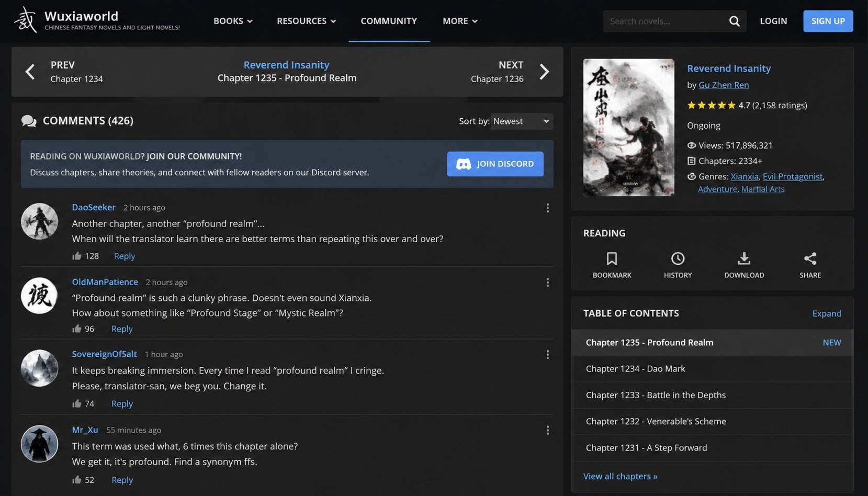868x496 pixels.
Task: Go to previous chapter arrow
Action: click(x=30, y=72)
